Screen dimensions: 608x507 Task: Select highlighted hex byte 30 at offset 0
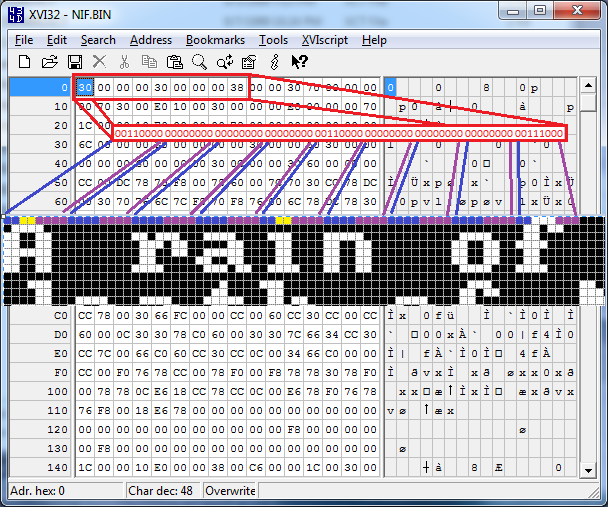point(85,88)
